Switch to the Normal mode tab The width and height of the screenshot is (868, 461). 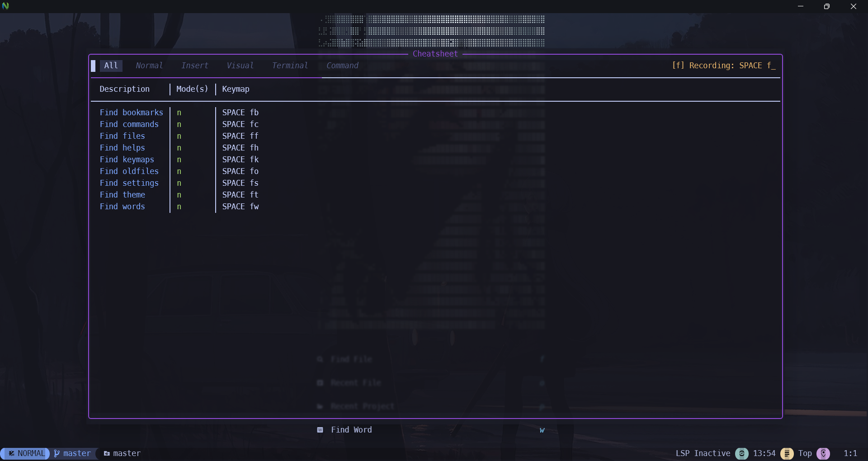[149, 66]
